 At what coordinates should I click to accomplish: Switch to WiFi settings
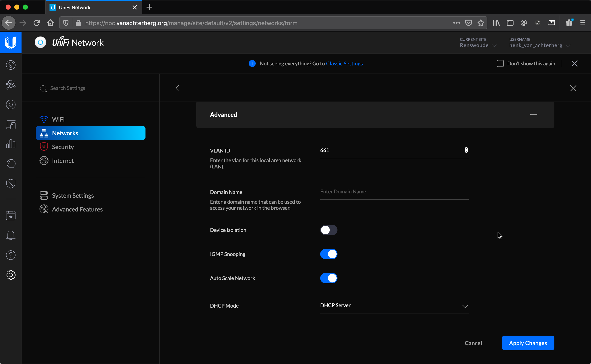(59, 119)
